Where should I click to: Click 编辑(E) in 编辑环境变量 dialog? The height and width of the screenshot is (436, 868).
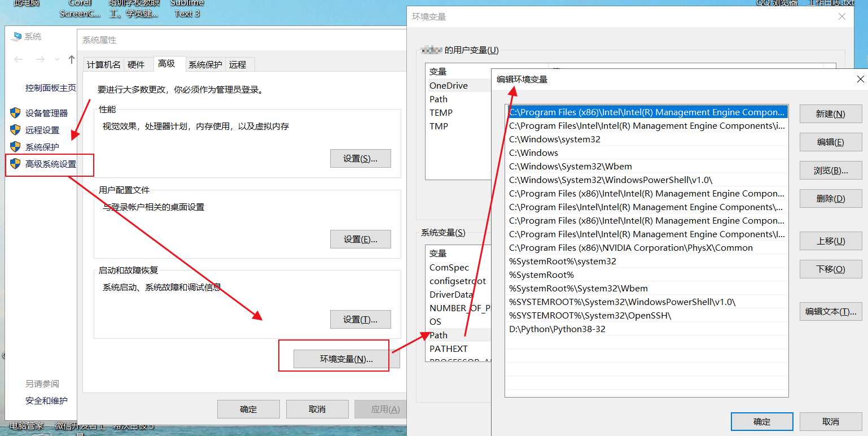pos(831,142)
